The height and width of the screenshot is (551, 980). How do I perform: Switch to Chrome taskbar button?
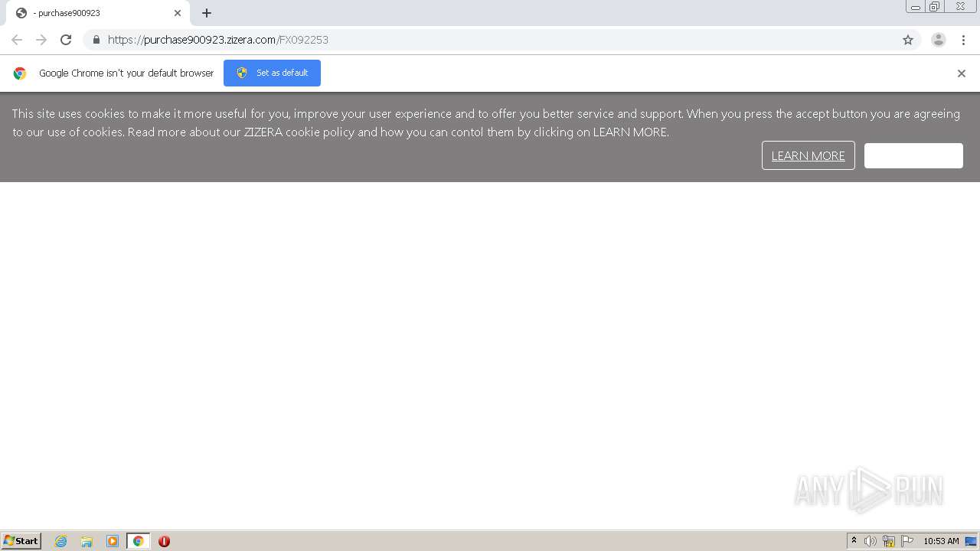click(138, 541)
